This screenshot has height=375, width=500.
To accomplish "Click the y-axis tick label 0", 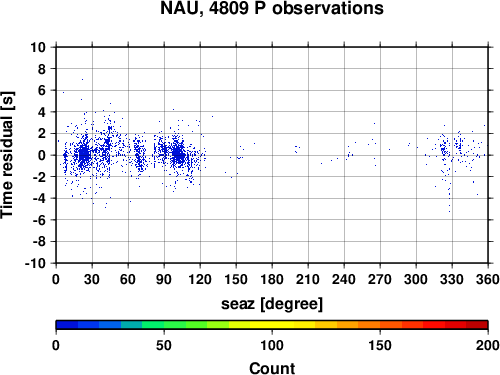I will (42, 155).
